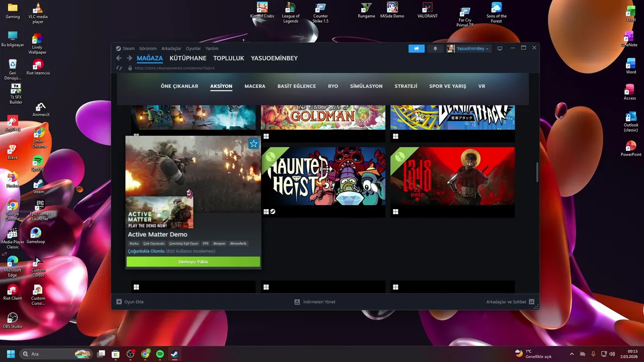This screenshot has height=362, width=644.
Task: Click Oyun Ekle link
Action: click(x=134, y=302)
